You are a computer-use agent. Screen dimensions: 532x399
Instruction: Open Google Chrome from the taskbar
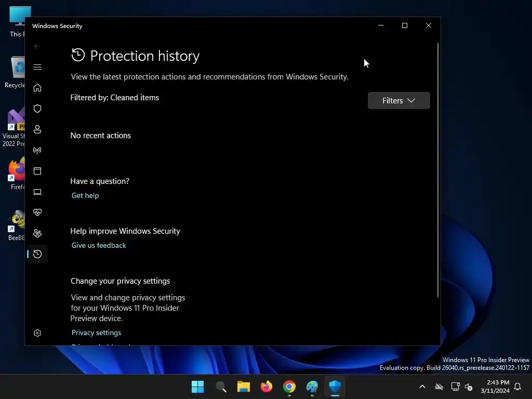[289, 387]
